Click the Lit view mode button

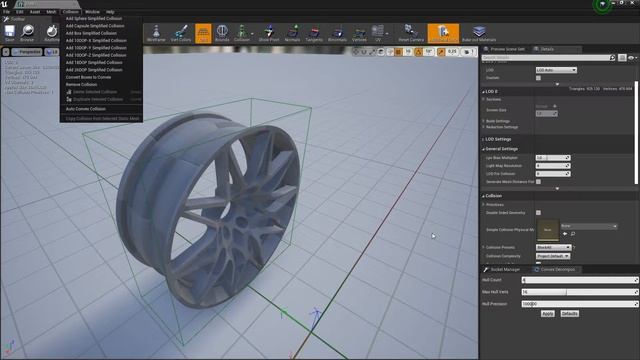pyautogui.click(x=52, y=52)
